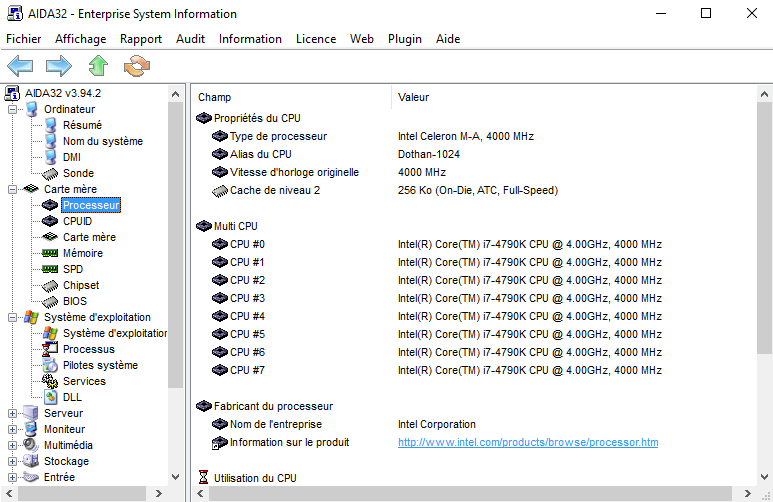Viewport: 773px width, 502px height.
Task: Click the forward arrow toolbar icon
Action: [59, 67]
